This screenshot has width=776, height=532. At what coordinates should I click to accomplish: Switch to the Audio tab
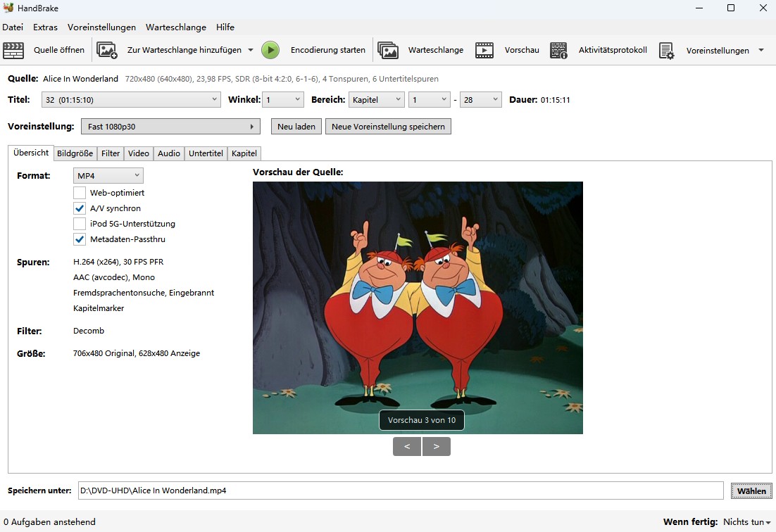click(169, 153)
